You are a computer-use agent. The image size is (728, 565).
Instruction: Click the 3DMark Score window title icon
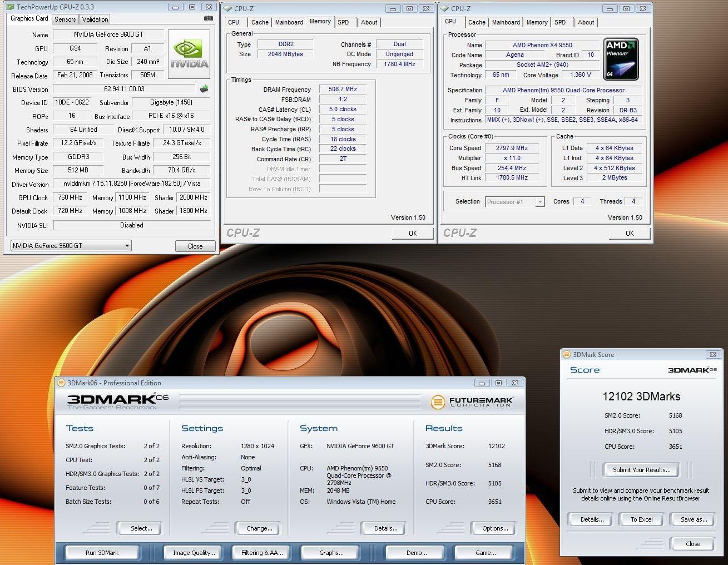[x=567, y=354]
